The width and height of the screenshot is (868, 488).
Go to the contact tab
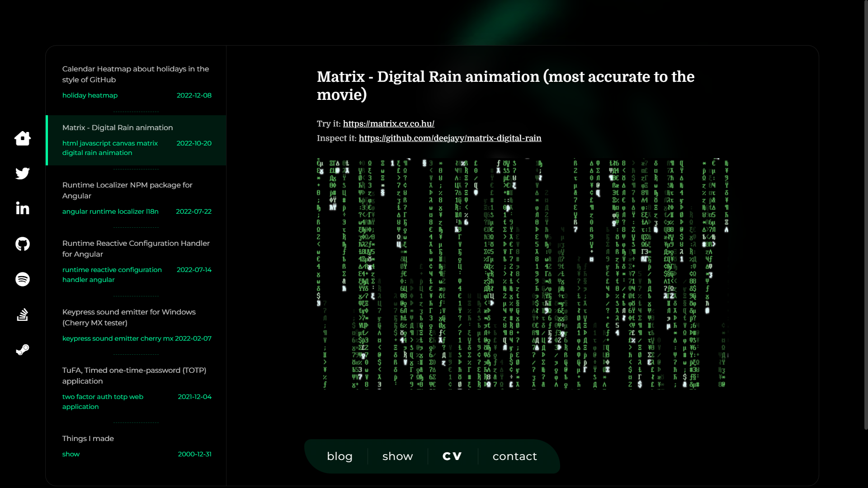coord(514,456)
